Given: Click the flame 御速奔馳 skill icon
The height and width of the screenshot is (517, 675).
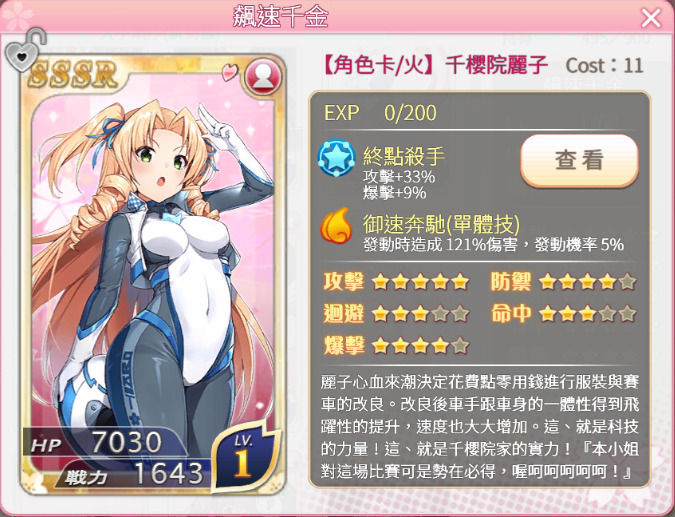Looking at the screenshot, I should (336, 226).
